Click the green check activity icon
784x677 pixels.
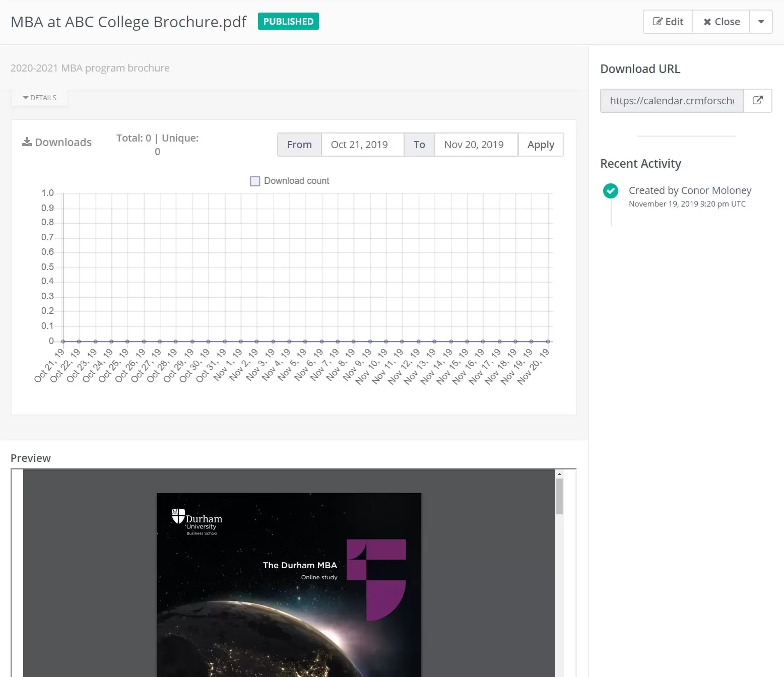tap(611, 191)
